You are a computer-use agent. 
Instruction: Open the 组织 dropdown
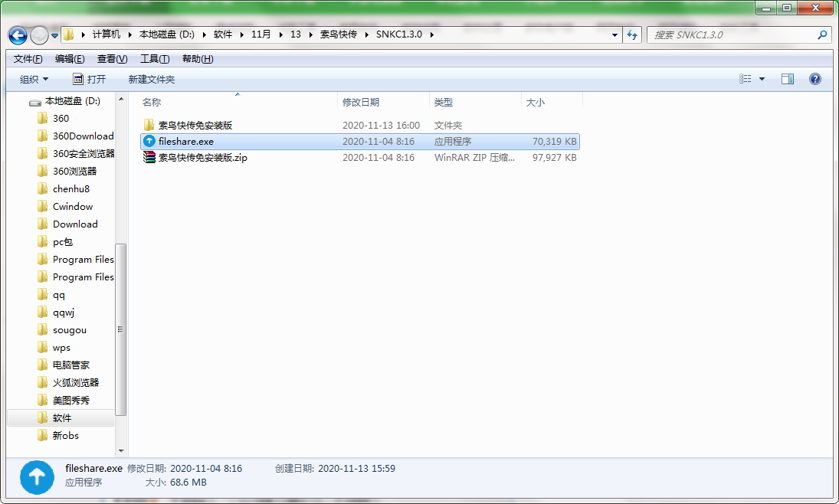(34, 79)
